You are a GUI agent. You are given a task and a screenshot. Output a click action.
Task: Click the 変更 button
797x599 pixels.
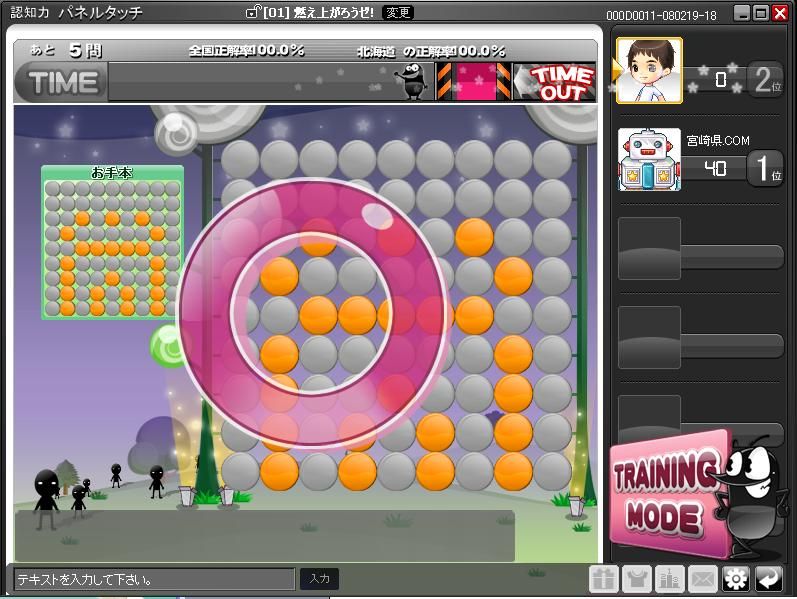[397, 12]
